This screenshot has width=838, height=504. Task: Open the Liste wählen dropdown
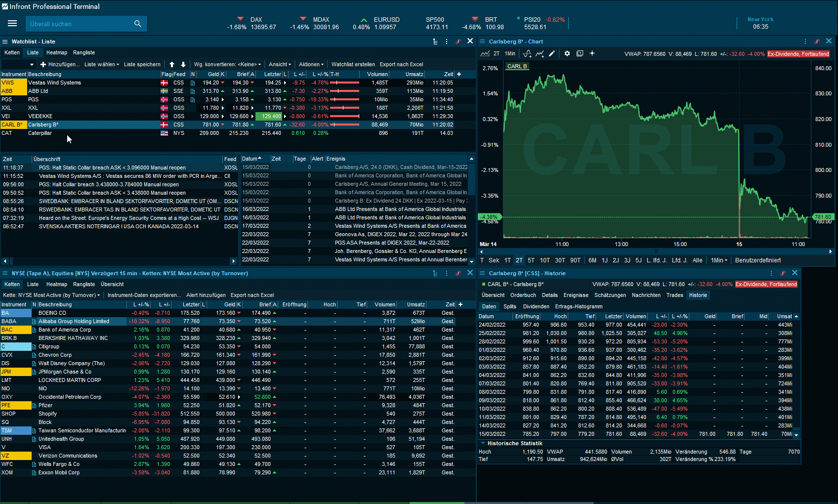102,64
